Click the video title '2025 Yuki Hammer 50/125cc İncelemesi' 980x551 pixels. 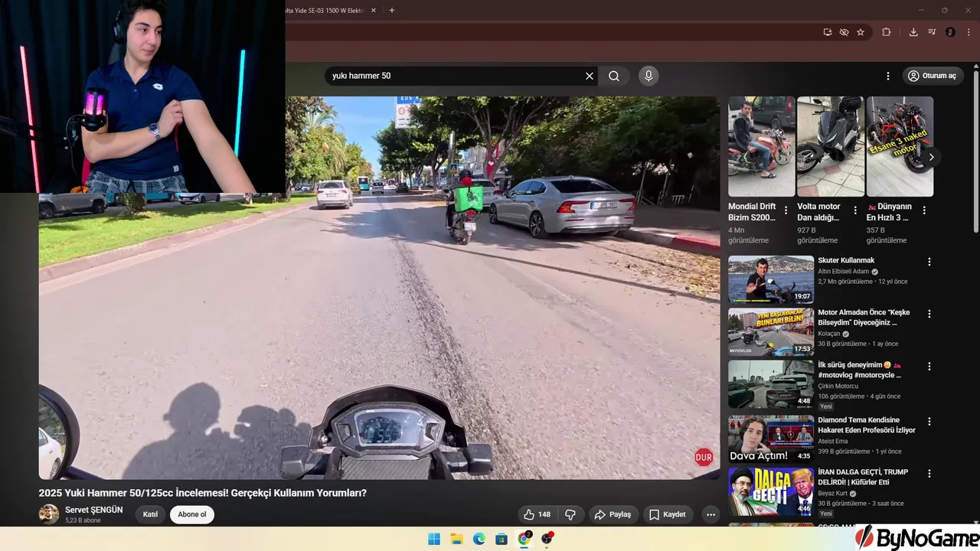click(203, 493)
